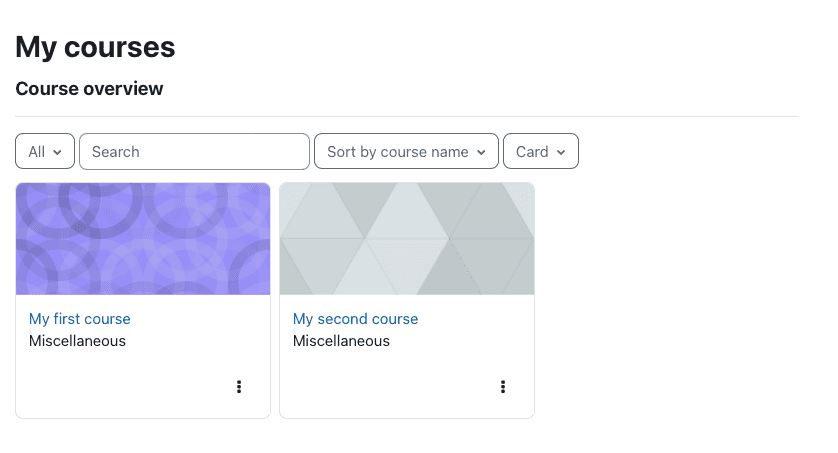Click chevron arrow on All filter
The height and width of the screenshot is (453, 838).
pyautogui.click(x=57, y=153)
